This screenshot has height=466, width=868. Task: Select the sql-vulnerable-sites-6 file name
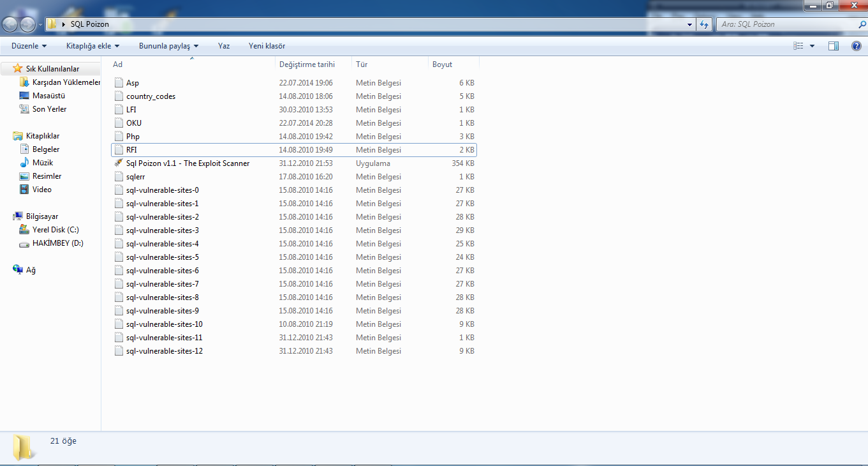click(163, 271)
